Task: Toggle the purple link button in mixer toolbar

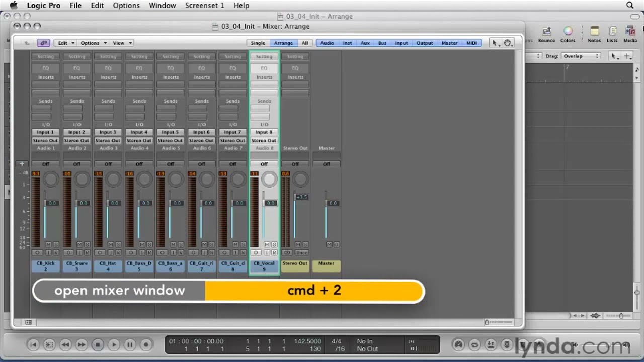Action: coord(44,43)
